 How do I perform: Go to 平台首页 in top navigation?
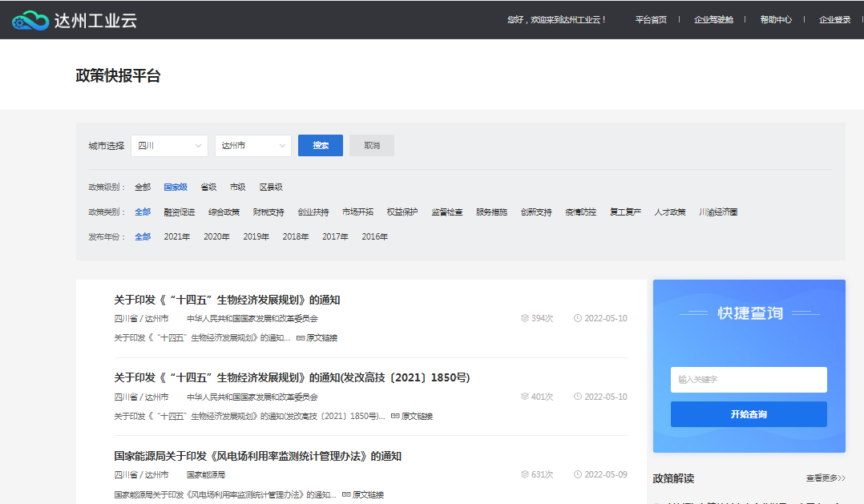[651, 20]
